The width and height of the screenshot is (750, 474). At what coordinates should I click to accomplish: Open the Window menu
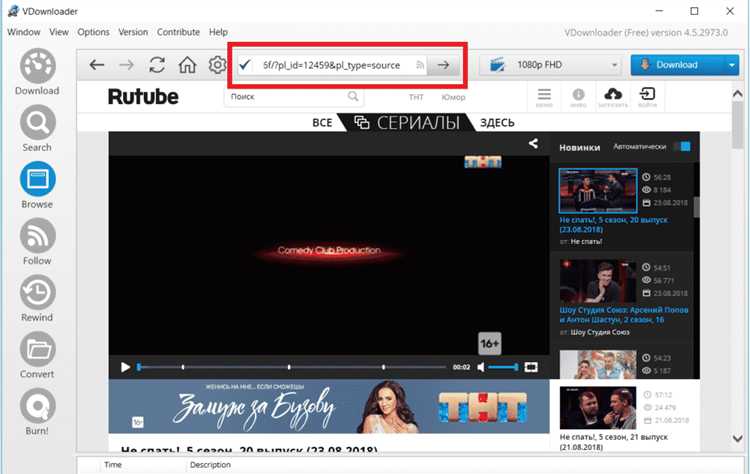[x=23, y=32]
